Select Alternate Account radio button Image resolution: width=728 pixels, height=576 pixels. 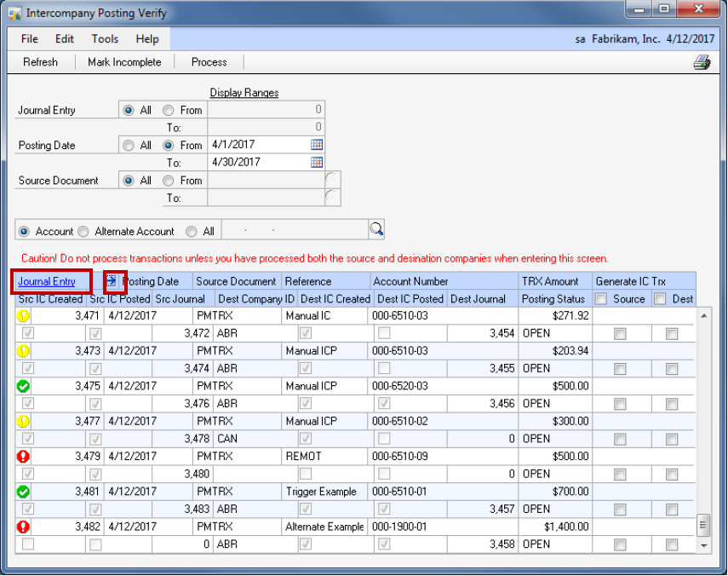pos(83,231)
